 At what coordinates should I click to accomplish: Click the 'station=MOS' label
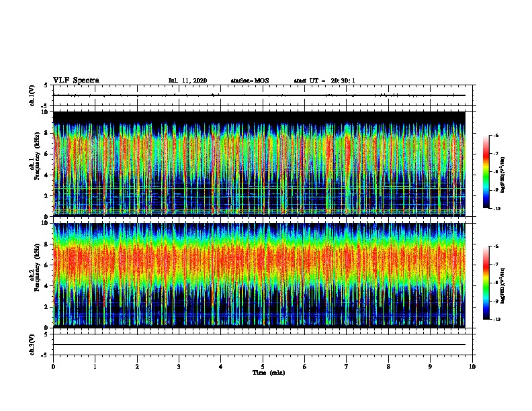(250, 81)
